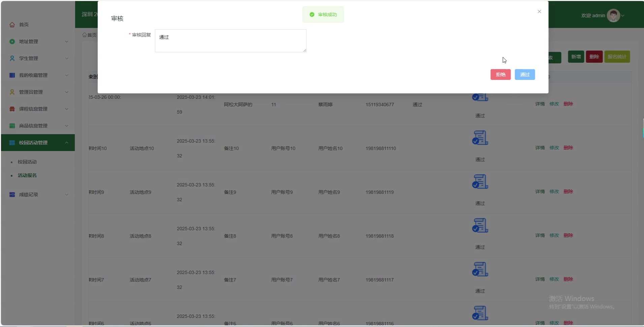View 详情 for the 用户姓名10 row

[x=540, y=148]
